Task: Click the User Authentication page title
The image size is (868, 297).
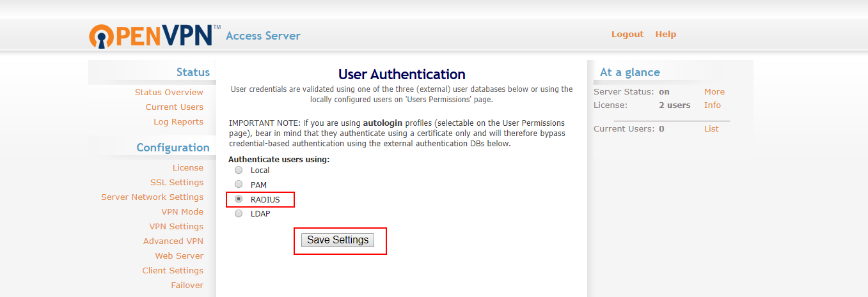Action: click(402, 74)
